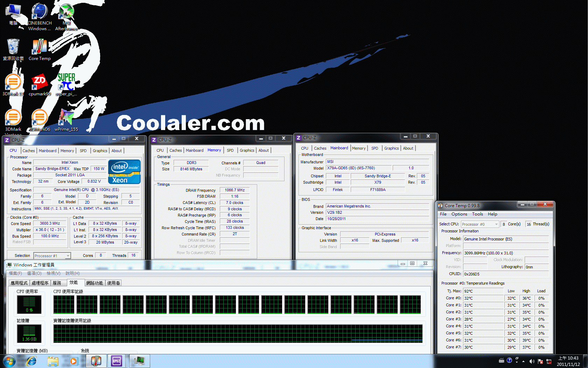Click the Windows Start button
The width and height of the screenshot is (588, 368).
(x=9, y=361)
